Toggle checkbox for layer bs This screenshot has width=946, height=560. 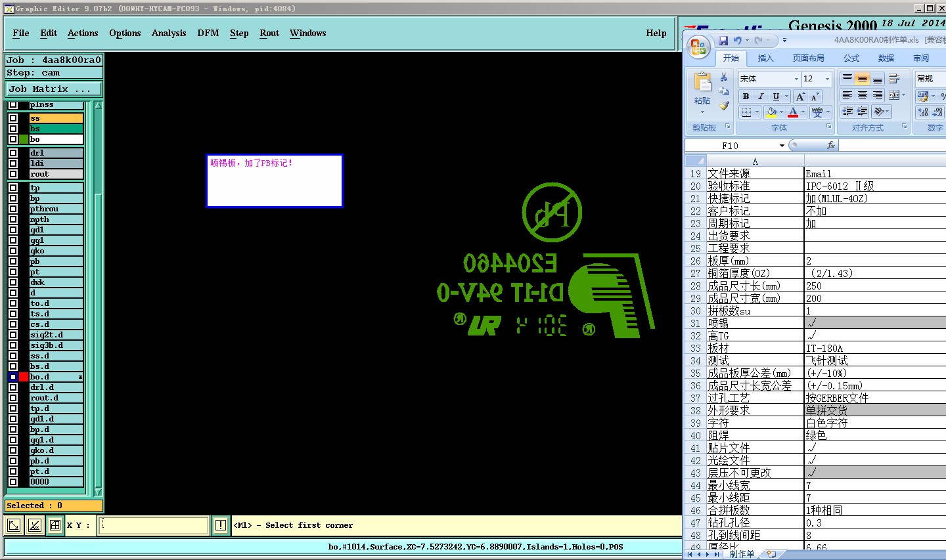[13, 129]
